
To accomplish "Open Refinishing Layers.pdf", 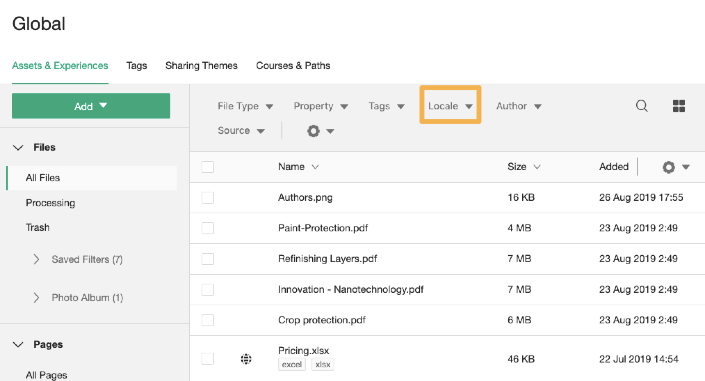I will (x=327, y=259).
